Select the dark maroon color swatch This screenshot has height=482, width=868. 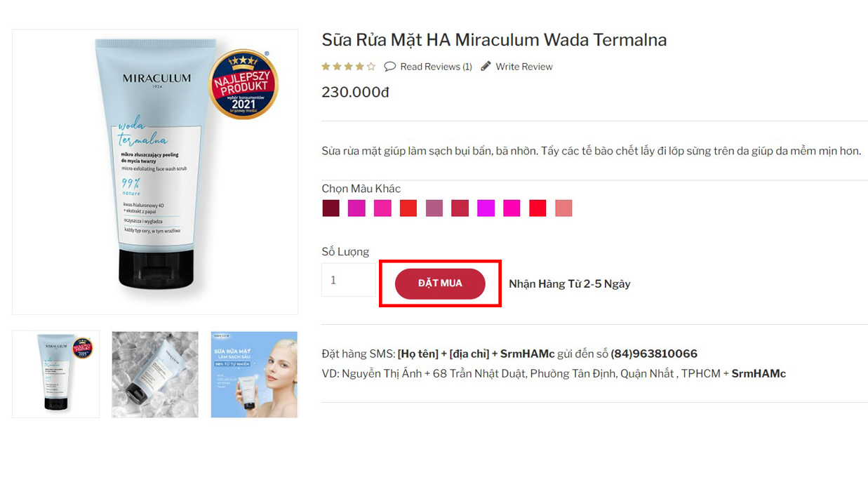click(x=330, y=208)
